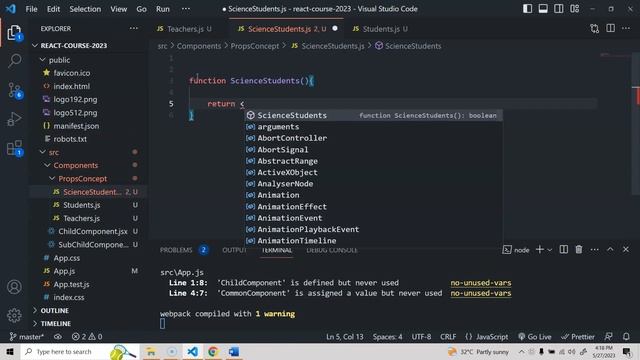Image resolution: width=640 pixels, height=360 pixels.
Task: Add a new terminal with plus icon
Action: click(539, 249)
